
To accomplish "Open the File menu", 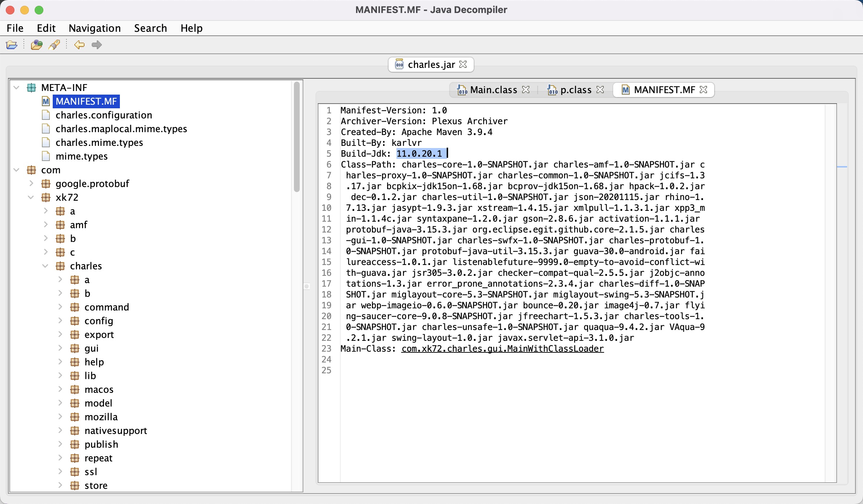I will (x=15, y=28).
